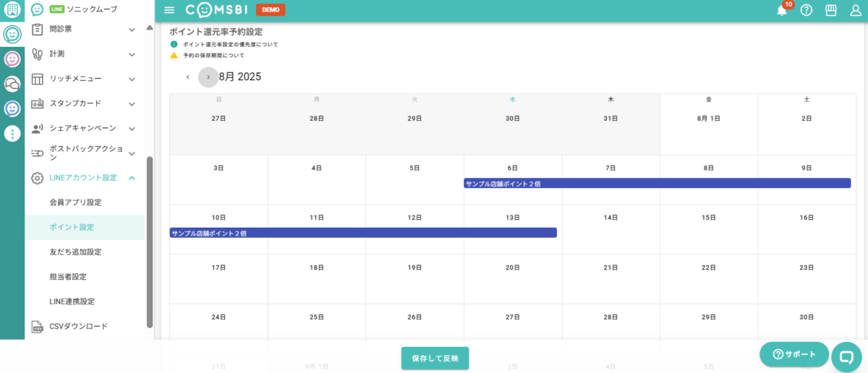Collapse the LINEアカウント設定 chevron

[x=132, y=178]
